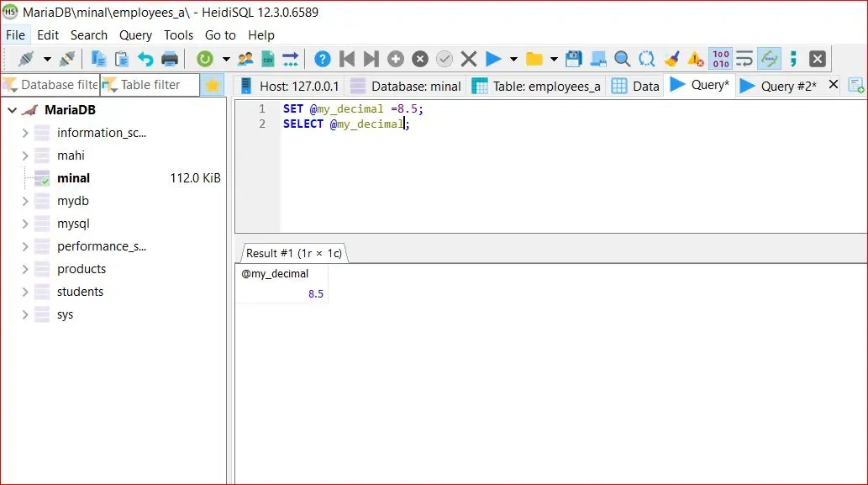868x485 pixels.
Task: Clear editor with the broom icon
Action: coord(671,59)
